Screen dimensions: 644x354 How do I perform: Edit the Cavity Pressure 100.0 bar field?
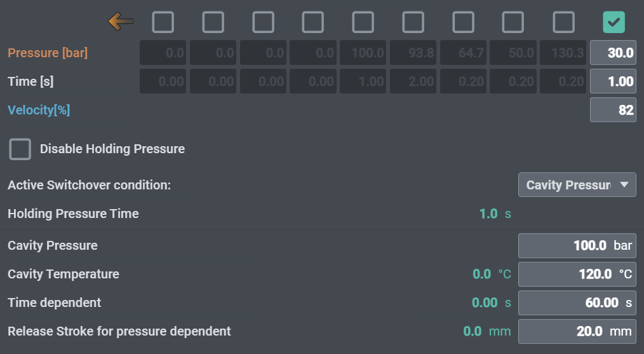577,245
